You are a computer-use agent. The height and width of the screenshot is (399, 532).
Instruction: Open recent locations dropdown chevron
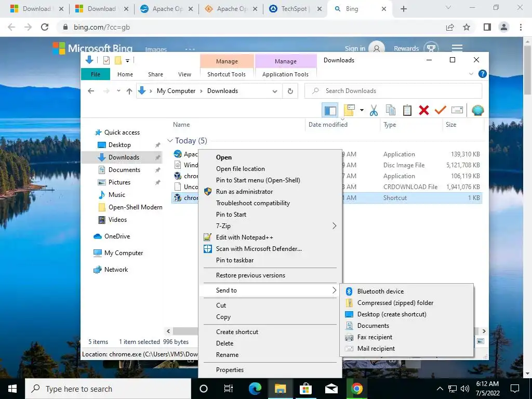118,91
